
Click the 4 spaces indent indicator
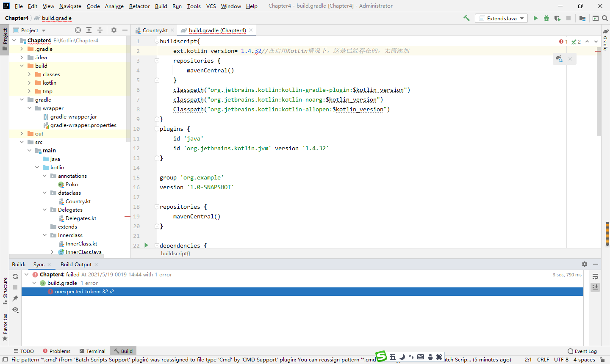point(584,359)
